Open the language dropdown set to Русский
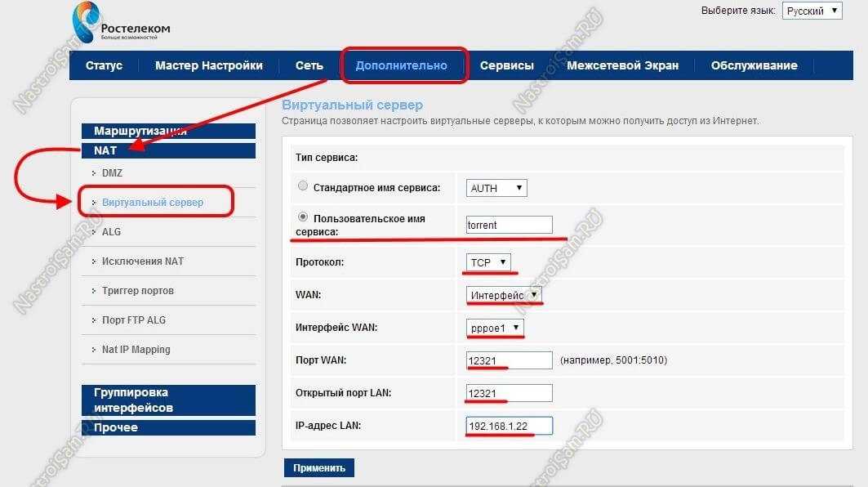This screenshot has width=868, height=487. (812, 11)
